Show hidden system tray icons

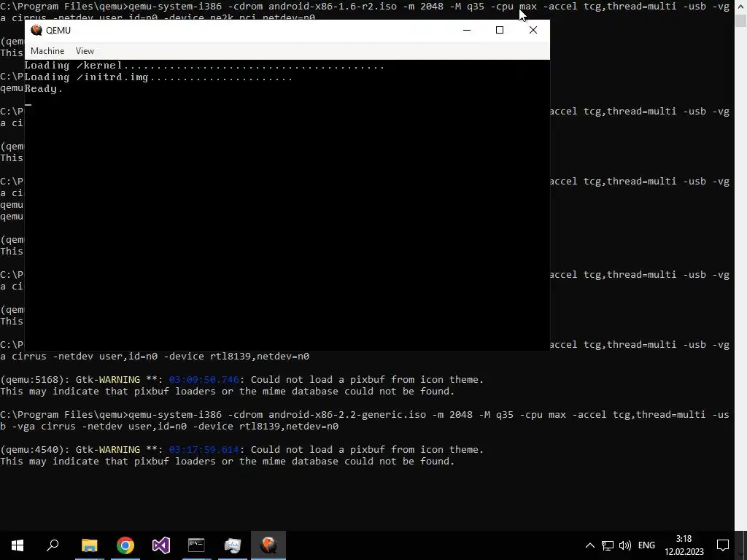tap(589, 545)
